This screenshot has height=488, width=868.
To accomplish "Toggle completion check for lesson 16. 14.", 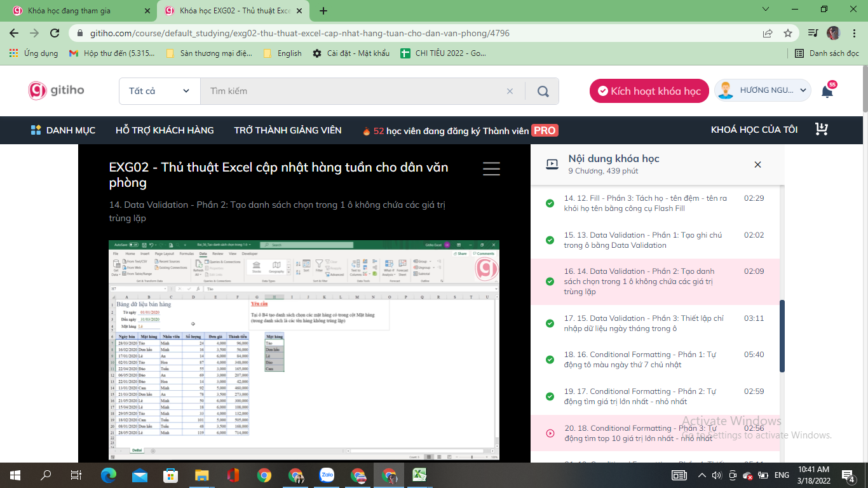I will tap(550, 281).
